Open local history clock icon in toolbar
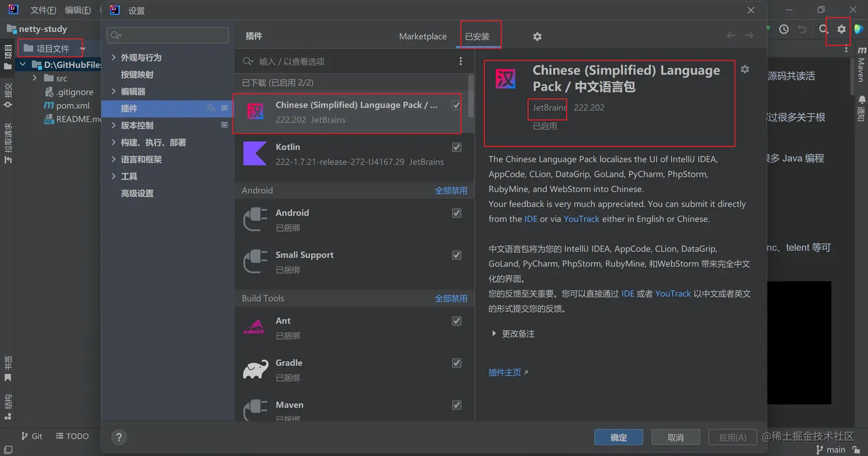 tap(784, 29)
